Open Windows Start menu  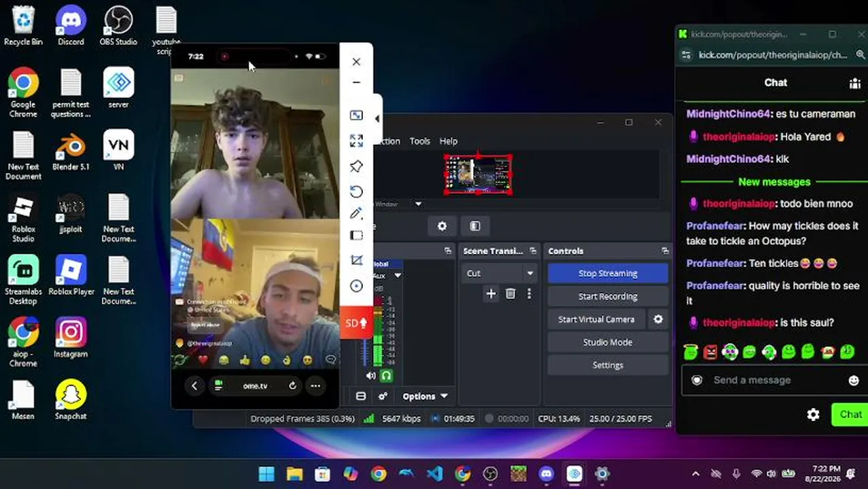click(x=266, y=474)
